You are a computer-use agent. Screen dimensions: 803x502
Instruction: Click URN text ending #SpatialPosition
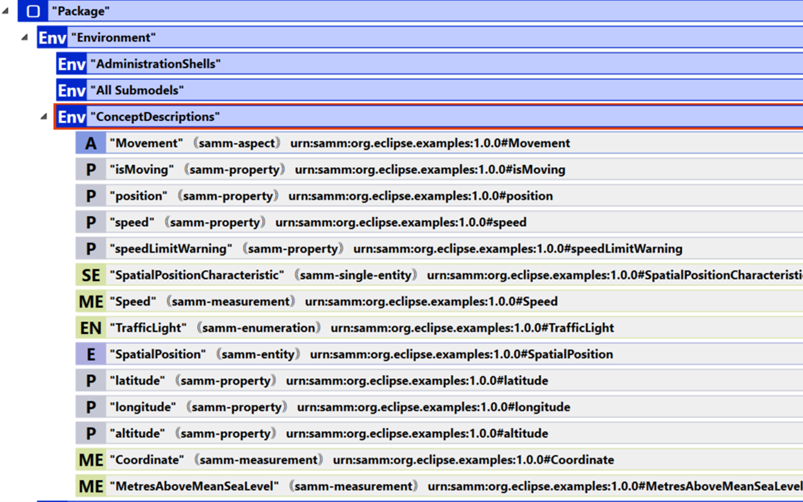click(461, 354)
